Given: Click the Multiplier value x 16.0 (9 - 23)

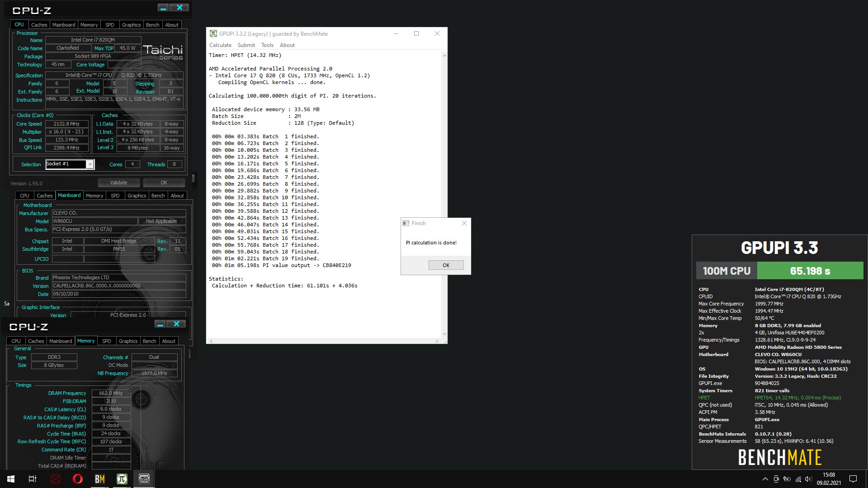Looking at the screenshot, I should click(x=66, y=132).
